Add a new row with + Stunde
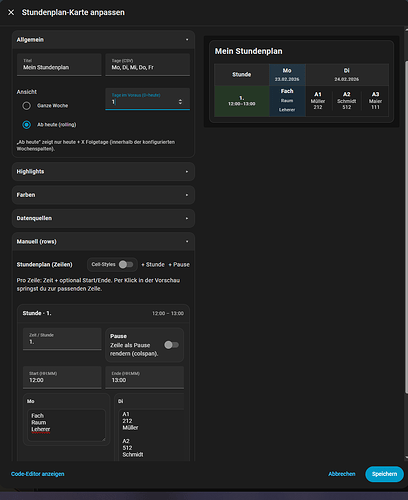 point(153,265)
